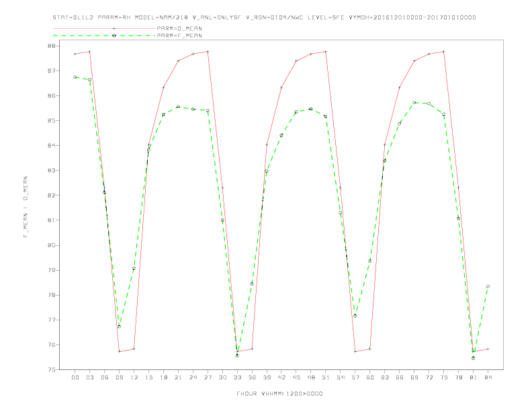Click the FHOUR VHHMM x-axis title
Image resolution: width=532 pixels, height=411 pixels.
(x=279, y=394)
